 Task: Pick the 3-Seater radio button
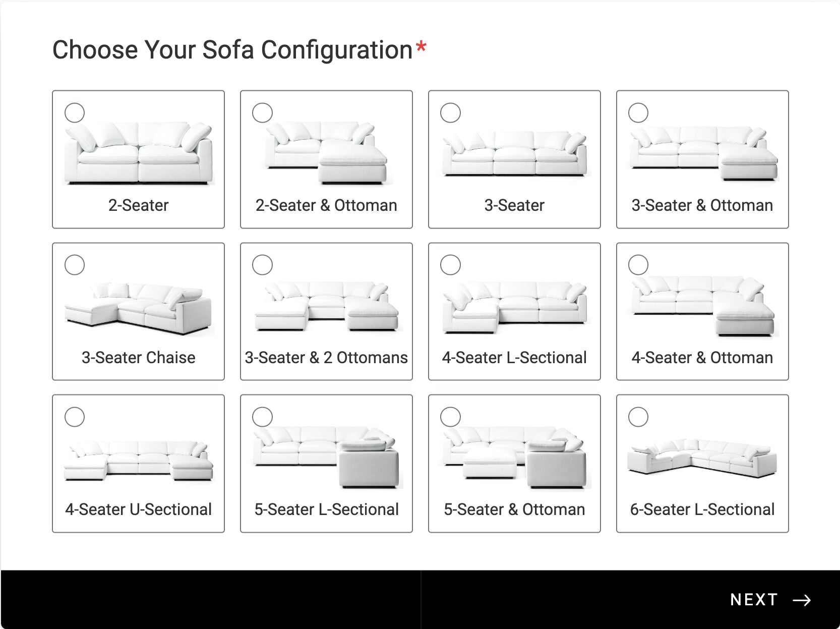coord(450,112)
